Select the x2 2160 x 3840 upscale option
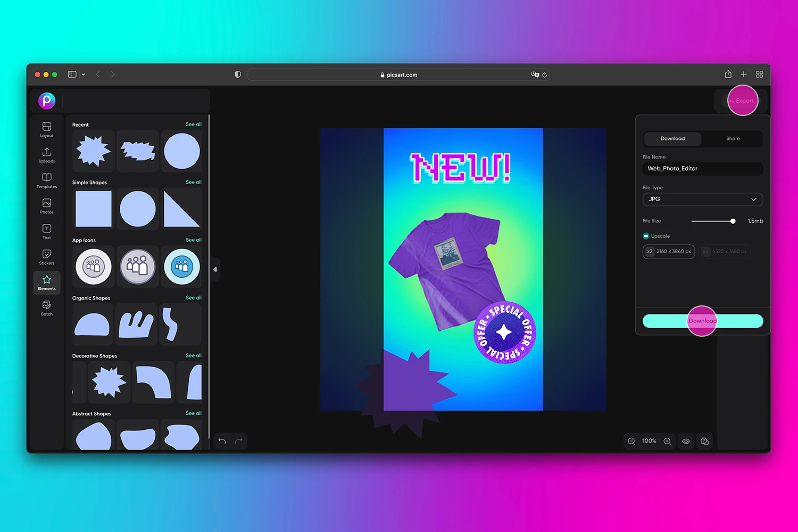The width and height of the screenshot is (798, 532). tap(668, 251)
